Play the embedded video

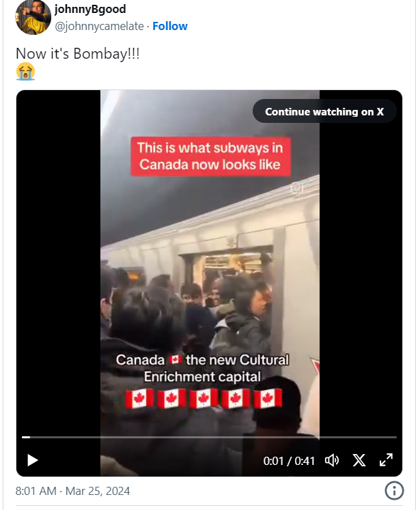click(x=32, y=460)
